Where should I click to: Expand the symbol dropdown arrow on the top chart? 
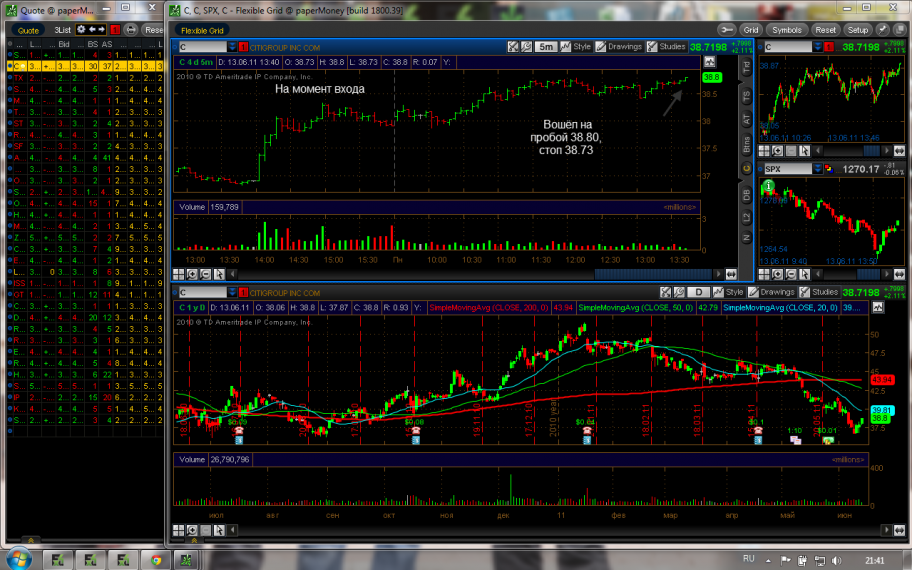[x=232, y=47]
